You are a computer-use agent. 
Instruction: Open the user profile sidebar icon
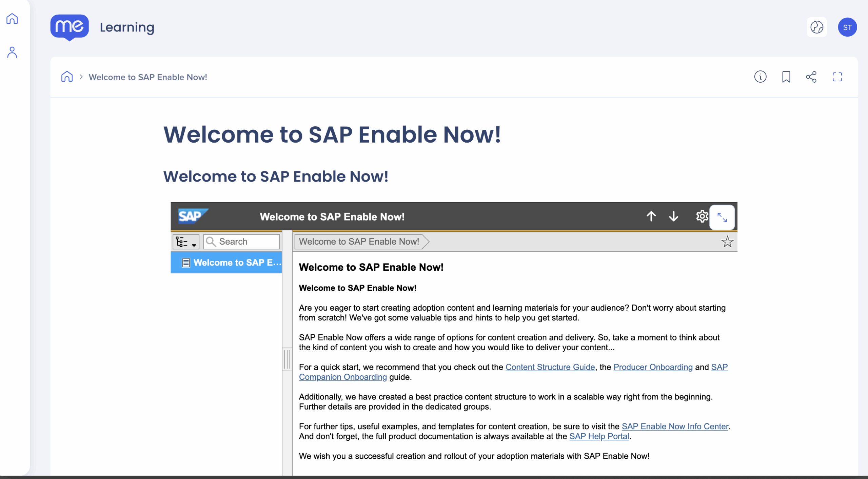tap(12, 53)
